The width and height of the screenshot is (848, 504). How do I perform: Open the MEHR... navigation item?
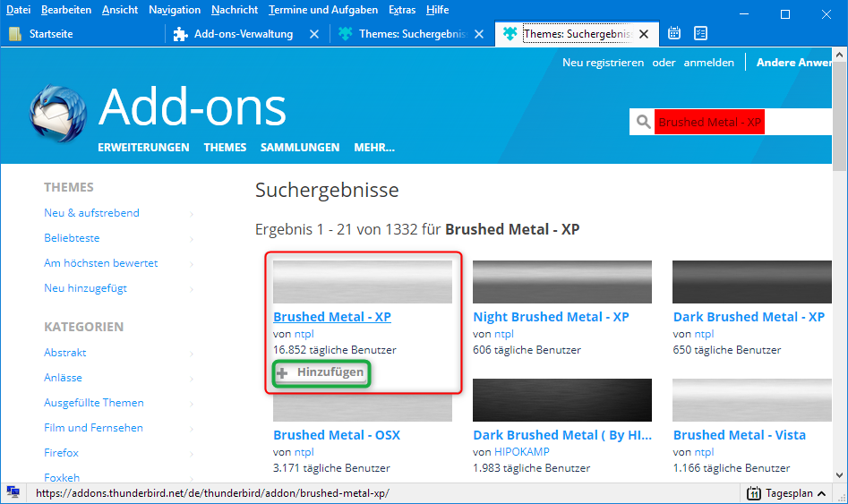pyautogui.click(x=374, y=148)
